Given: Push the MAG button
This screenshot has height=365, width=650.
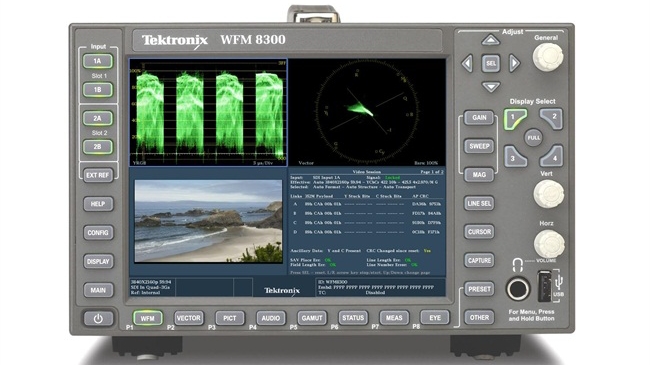Looking at the screenshot, I should click(x=479, y=175).
